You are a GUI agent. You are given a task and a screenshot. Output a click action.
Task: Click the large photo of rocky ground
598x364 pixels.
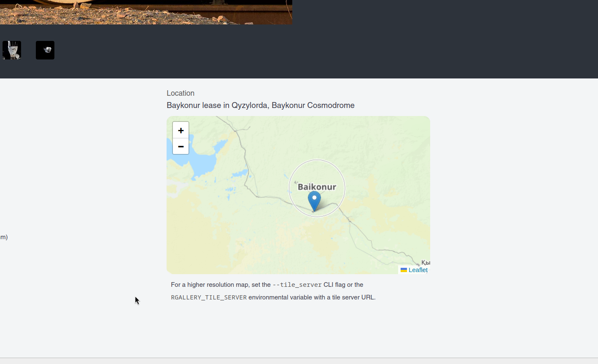coord(146,12)
